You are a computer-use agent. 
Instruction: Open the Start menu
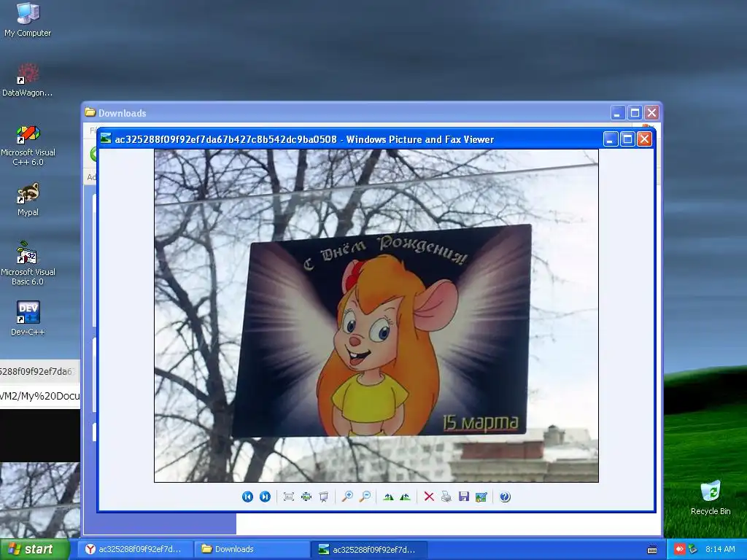coord(35,549)
